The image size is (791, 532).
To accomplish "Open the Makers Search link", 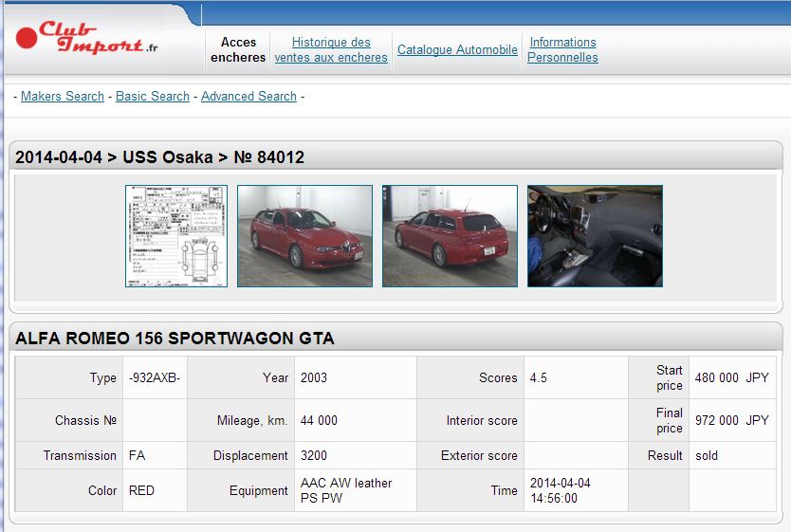I will 62,97.
